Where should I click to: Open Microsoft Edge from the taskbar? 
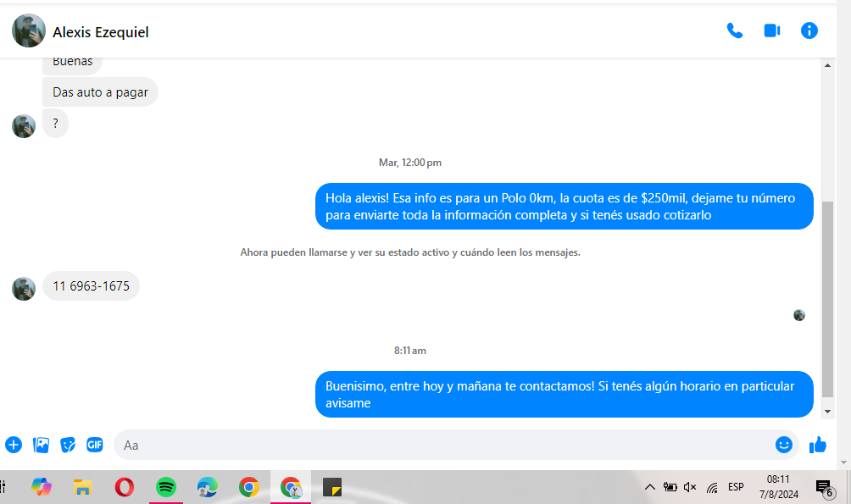pos(208,487)
